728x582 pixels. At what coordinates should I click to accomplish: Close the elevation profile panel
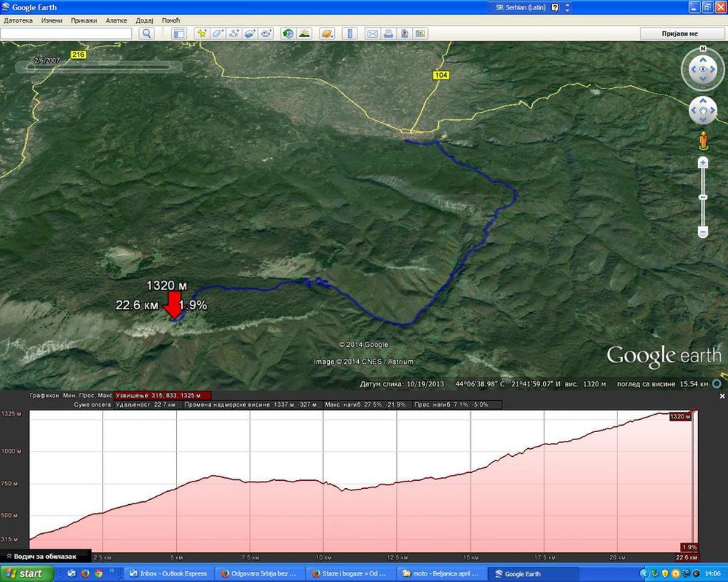pyautogui.click(x=722, y=396)
